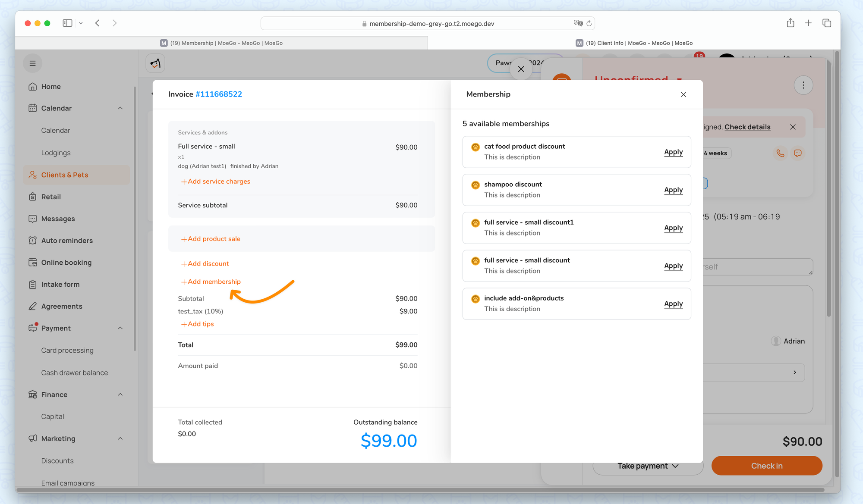Collapse the Calendar sidebar section

(120, 108)
